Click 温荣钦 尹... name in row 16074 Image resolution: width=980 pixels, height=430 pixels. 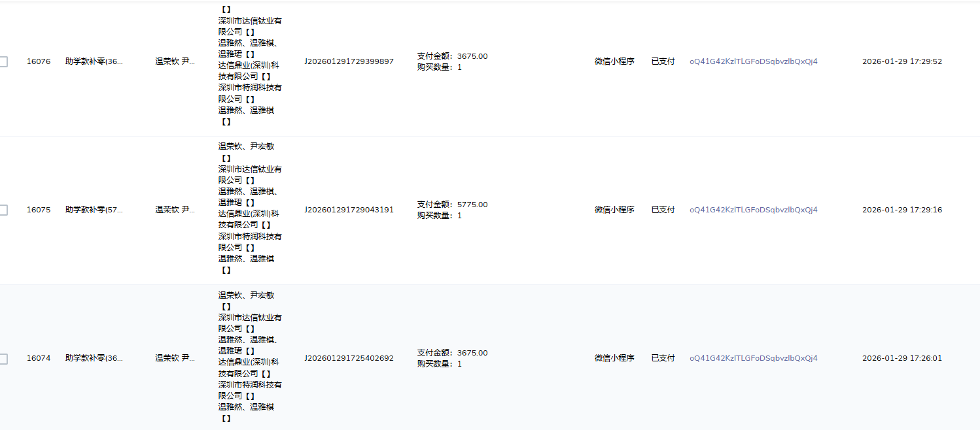pos(175,357)
